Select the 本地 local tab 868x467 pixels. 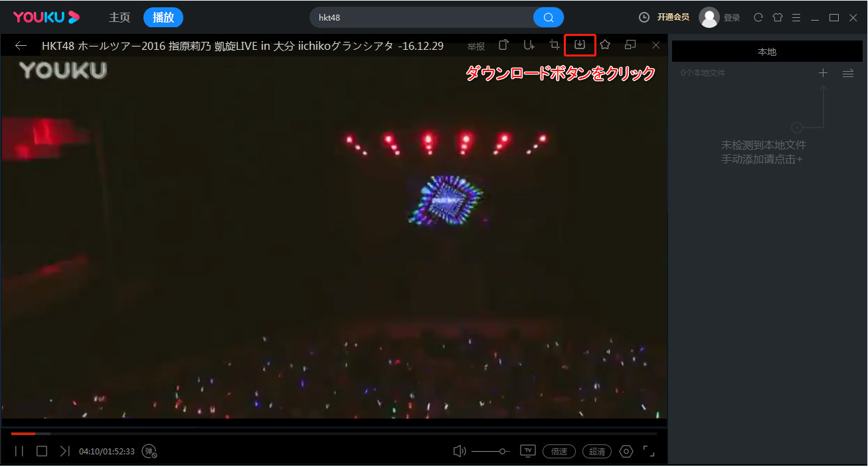[x=767, y=51]
